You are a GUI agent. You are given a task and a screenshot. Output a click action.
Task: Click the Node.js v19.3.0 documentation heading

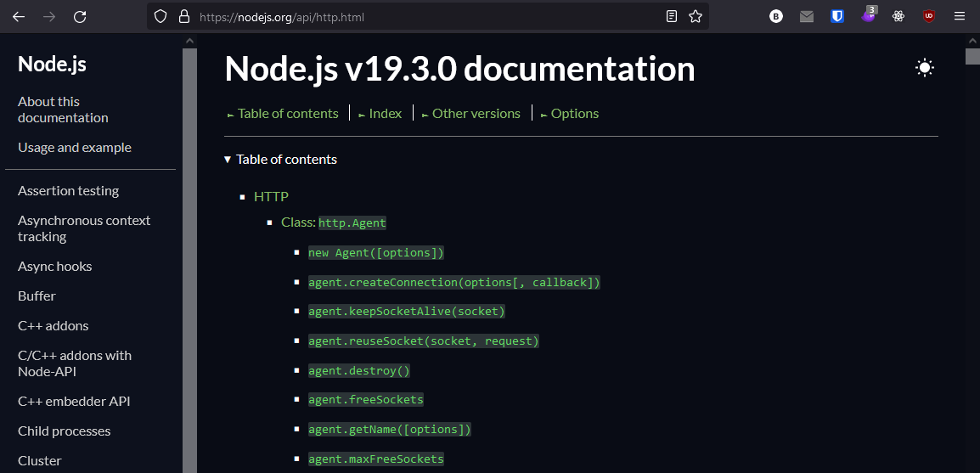click(x=459, y=68)
